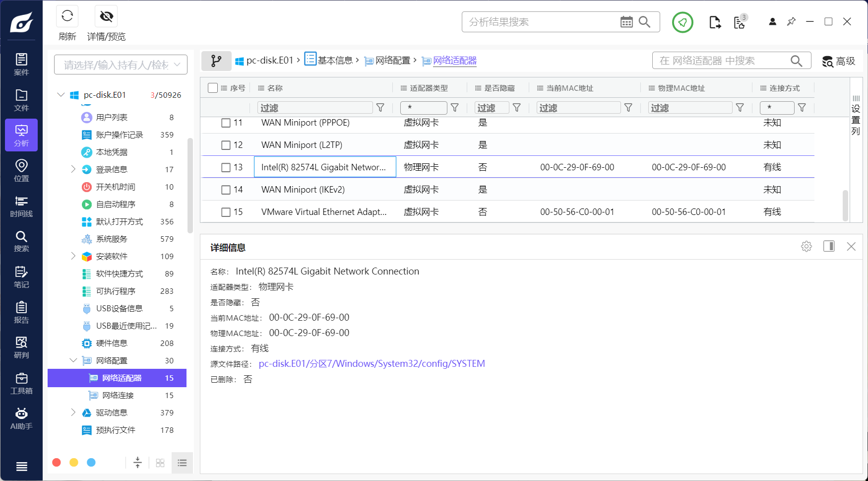
Task: Click the yellow color tag dot
Action: coord(74,463)
